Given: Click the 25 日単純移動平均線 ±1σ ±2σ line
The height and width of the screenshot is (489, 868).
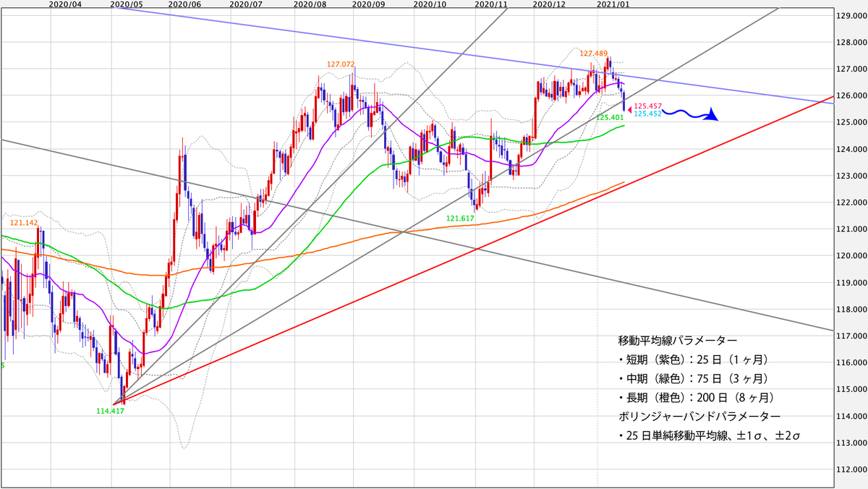Looking at the screenshot, I should (709, 435).
